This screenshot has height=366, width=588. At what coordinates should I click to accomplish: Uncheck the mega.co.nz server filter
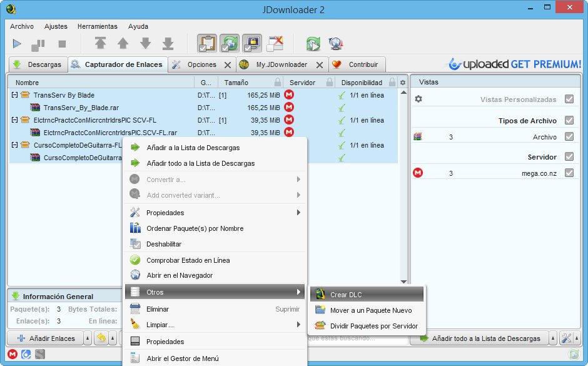tap(569, 173)
